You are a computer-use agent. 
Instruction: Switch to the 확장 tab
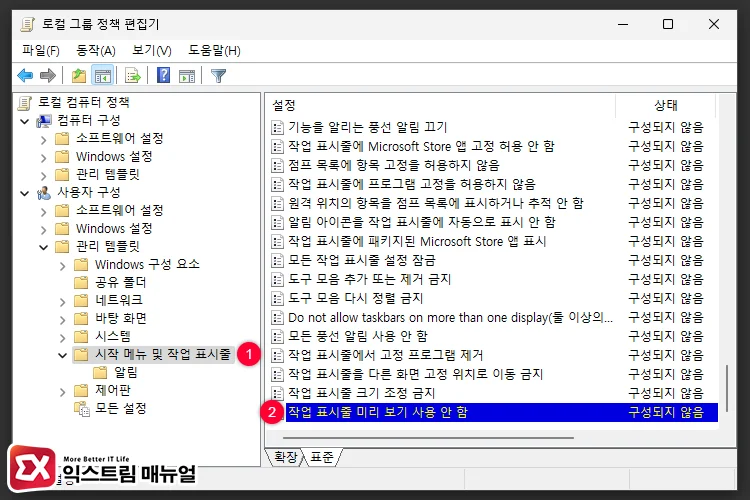[x=286, y=457]
